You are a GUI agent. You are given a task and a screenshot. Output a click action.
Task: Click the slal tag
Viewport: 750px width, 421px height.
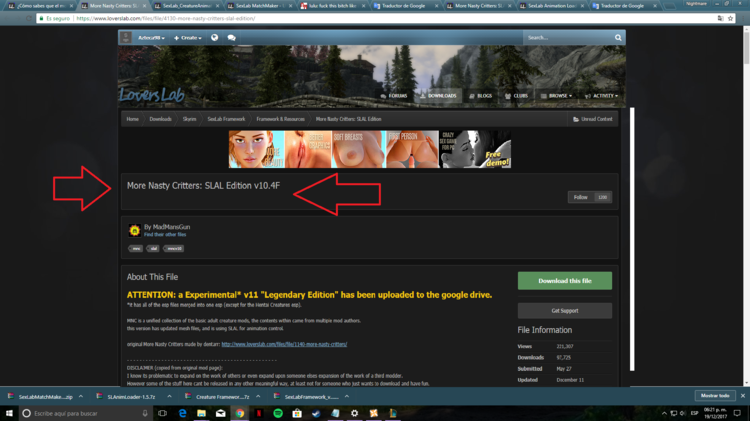[x=153, y=249]
